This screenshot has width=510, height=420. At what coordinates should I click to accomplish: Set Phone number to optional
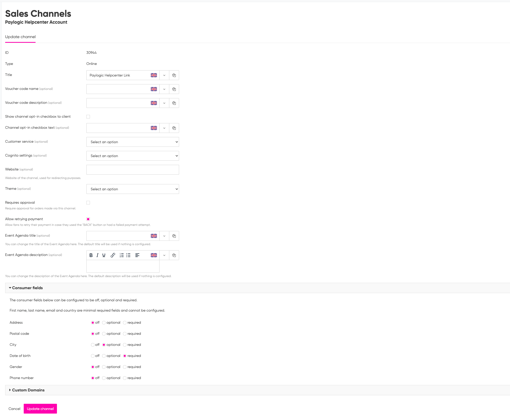point(104,378)
